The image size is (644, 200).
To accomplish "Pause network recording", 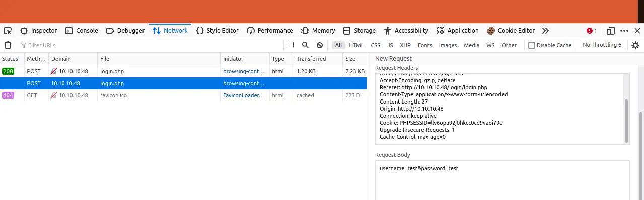I will (292, 45).
